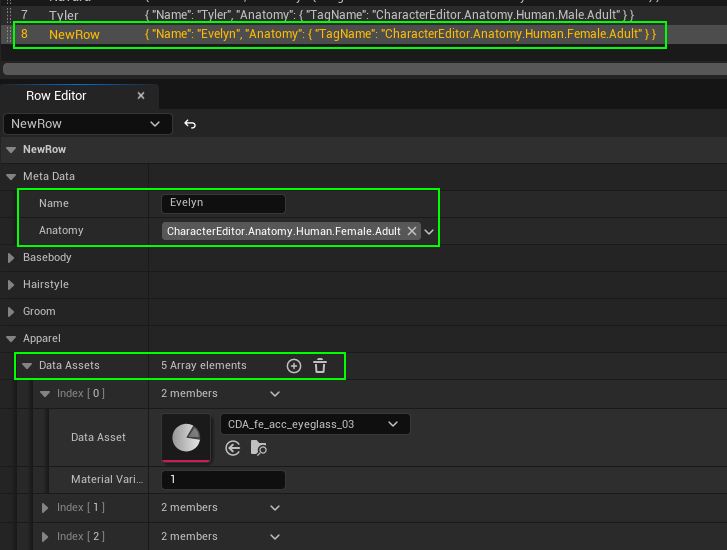This screenshot has width=727, height=550.
Task: Delete all Data Assets array elements
Action: click(x=320, y=366)
